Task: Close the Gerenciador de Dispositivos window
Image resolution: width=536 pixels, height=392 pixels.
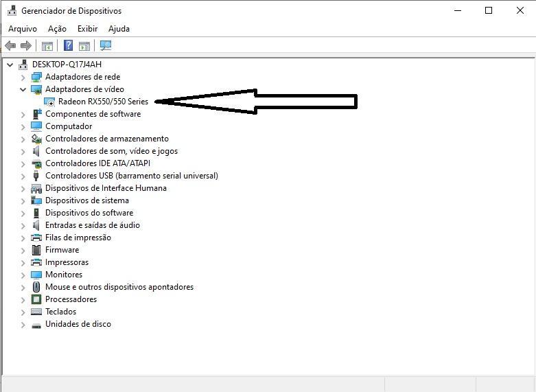Action: 520,10
